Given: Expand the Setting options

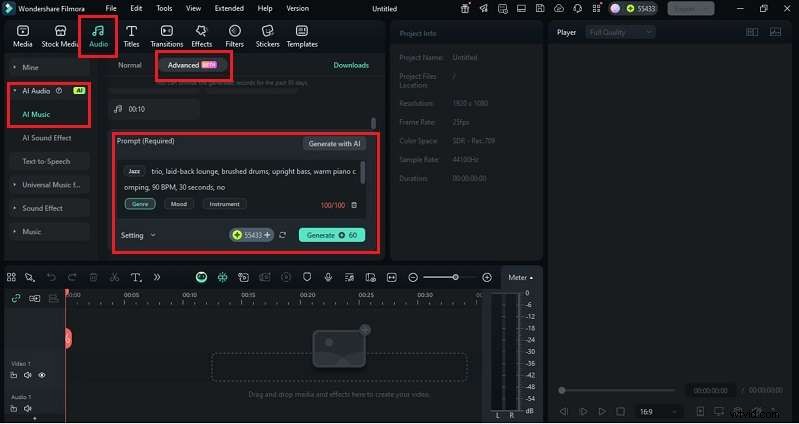Looking at the screenshot, I should point(138,235).
